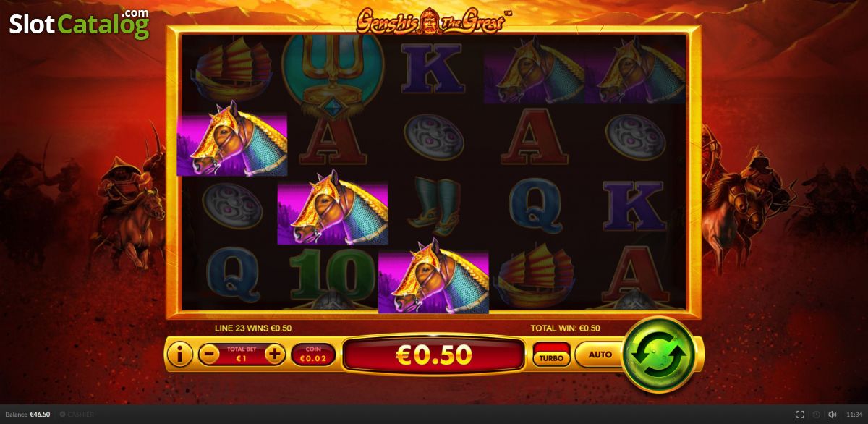This screenshot has height=424, width=868.
Task: Click the €0.50 win display
Action: point(433,355)
